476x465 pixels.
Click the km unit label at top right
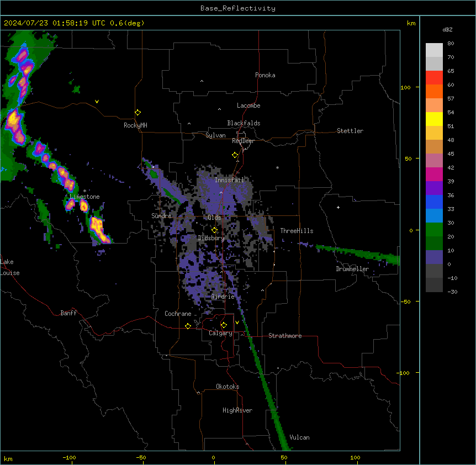pos(411,23)
